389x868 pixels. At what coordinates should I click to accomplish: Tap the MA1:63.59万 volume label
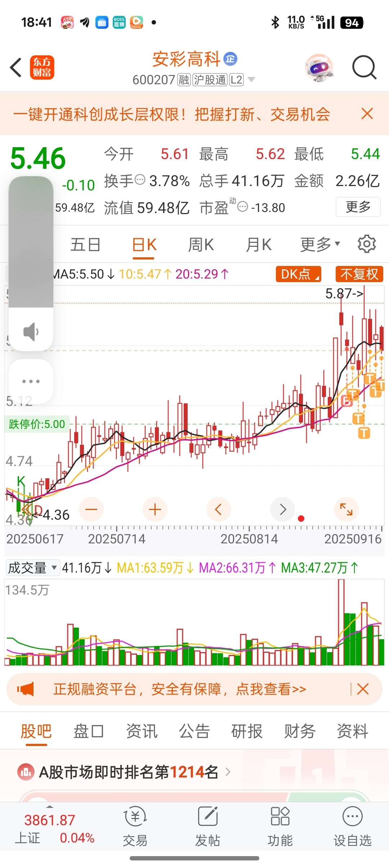(x=155, y=568)
